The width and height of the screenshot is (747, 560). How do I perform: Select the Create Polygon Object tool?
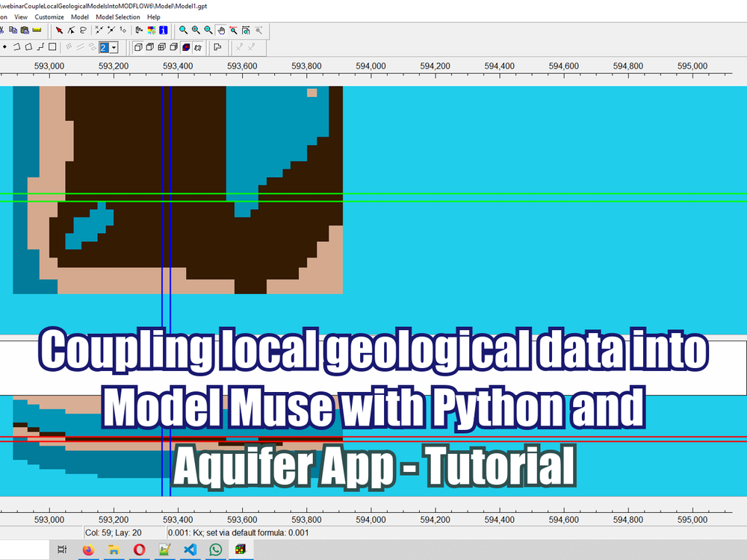point(28,46)
